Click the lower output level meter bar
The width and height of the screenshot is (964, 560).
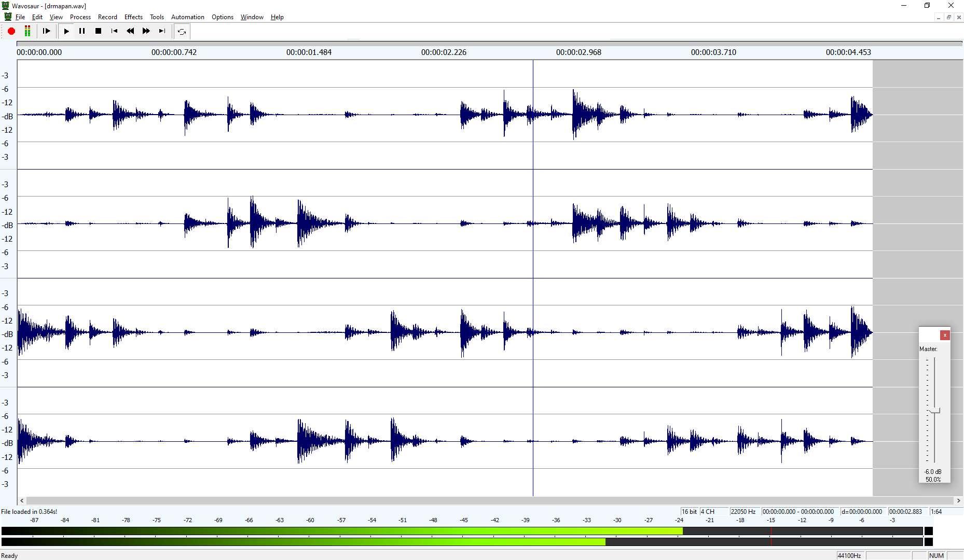(x=462, y=542)
